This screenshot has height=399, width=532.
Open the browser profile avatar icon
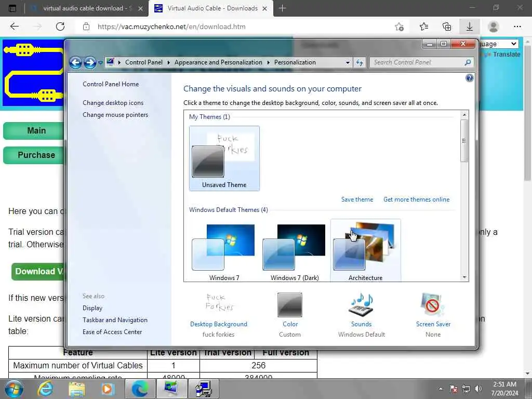tap(493, 26)
